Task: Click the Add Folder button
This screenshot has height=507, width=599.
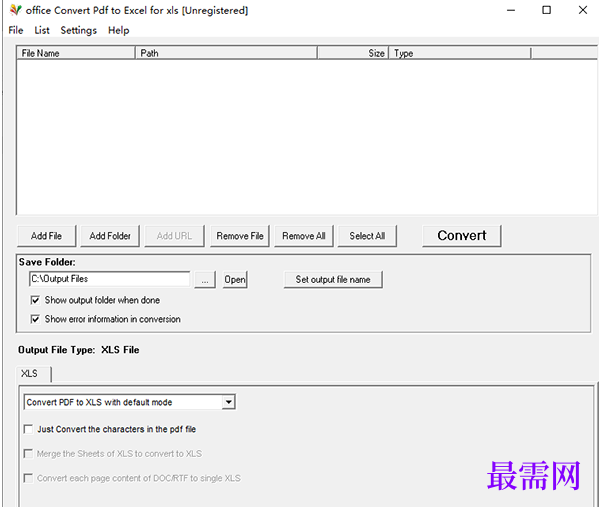Action: (110, 236)
